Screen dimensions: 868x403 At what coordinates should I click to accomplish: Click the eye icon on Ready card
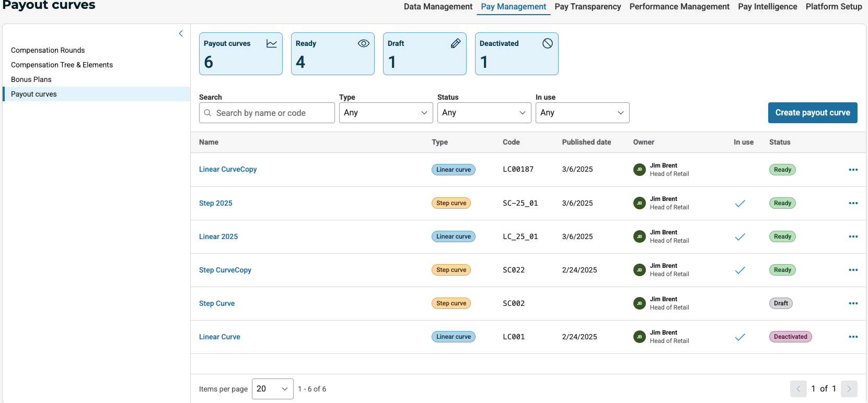pyautogui.click(x=363, y=43)
